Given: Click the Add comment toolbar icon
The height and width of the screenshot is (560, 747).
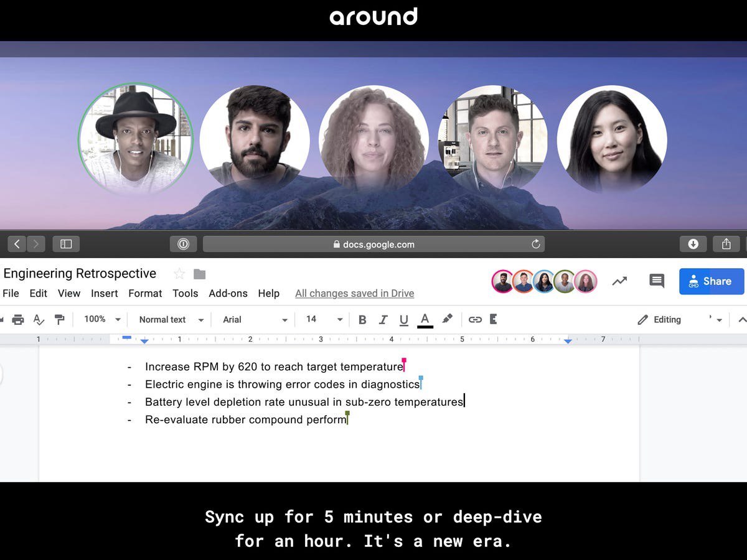Looking at the screenshot, I should point(494,319).
